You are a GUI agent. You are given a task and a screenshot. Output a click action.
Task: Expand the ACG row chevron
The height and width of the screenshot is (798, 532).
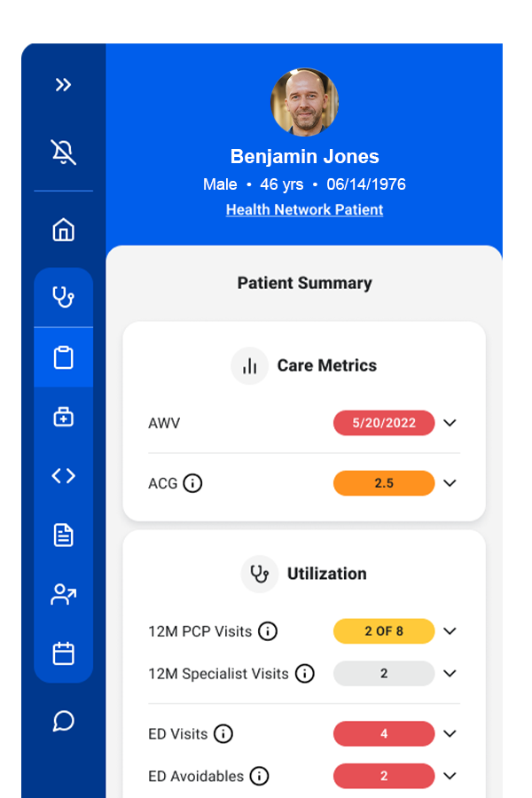coord(450,483)
